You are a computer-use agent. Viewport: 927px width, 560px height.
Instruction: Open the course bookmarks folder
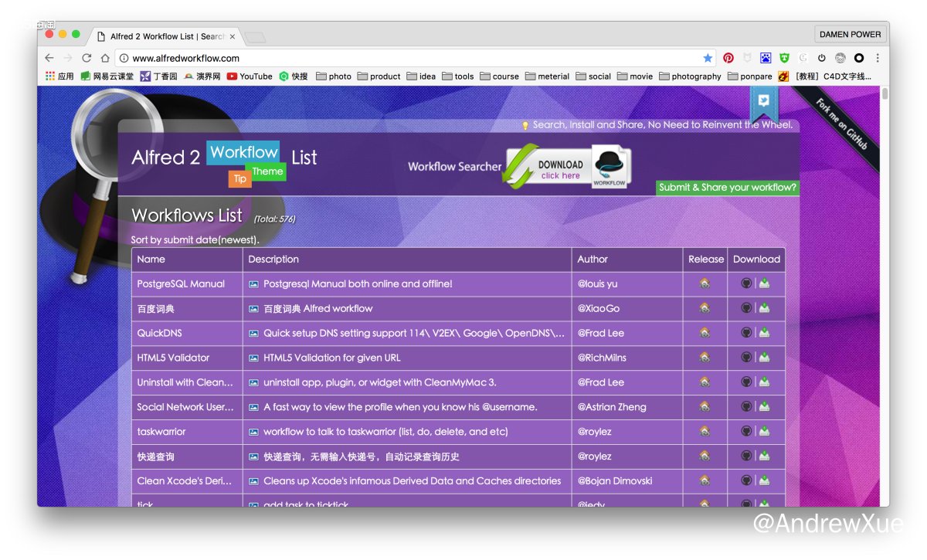(x=500, y=76)
